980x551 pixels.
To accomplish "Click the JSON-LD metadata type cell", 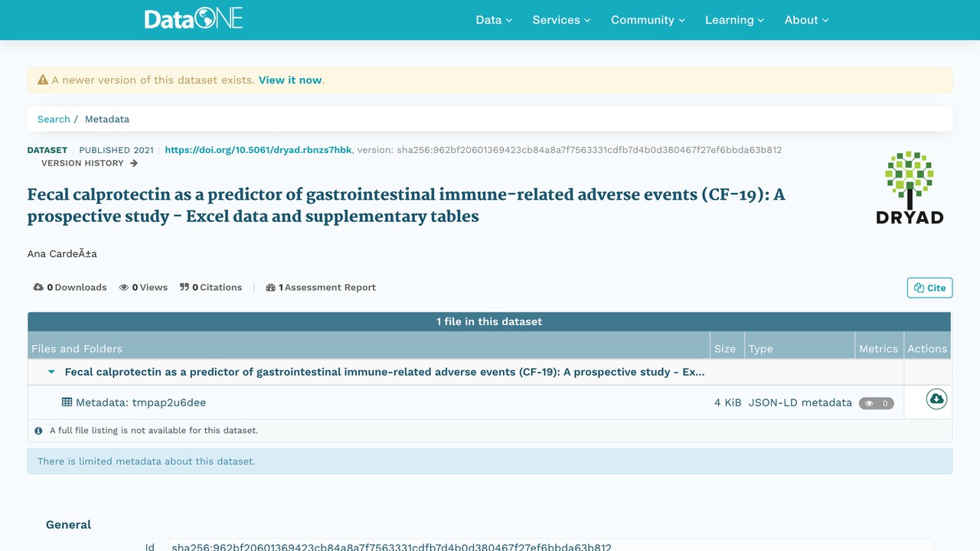I will pos(800,403).
